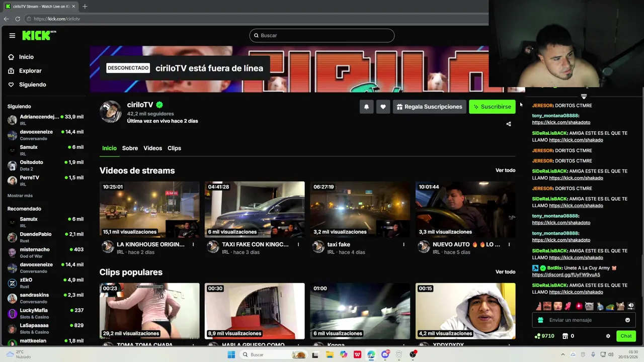Click the ciriloTV profile avatar
This screenshot has width=644, height=362.
(x=111, y=112)
